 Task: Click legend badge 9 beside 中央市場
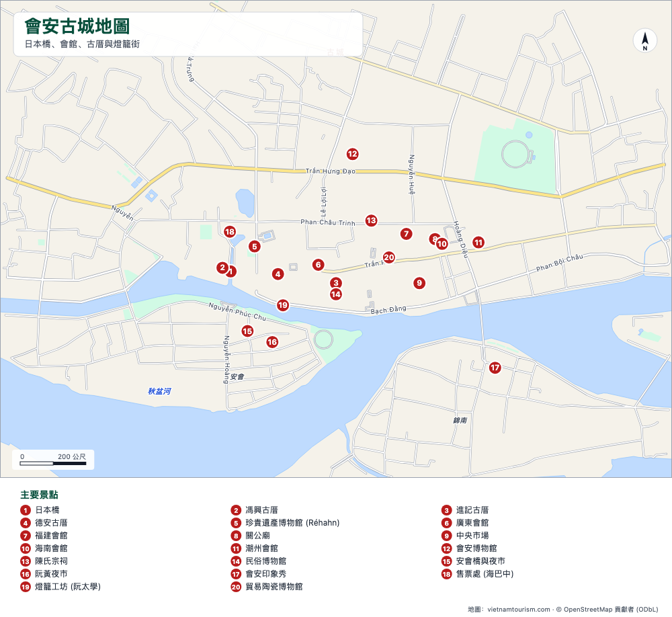(447, 536)
